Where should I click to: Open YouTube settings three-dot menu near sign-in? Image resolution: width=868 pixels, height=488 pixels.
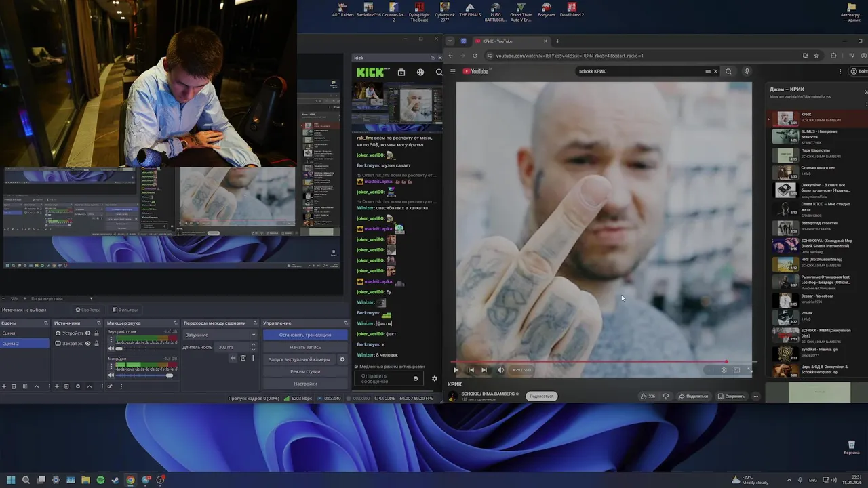pos(841,71)
